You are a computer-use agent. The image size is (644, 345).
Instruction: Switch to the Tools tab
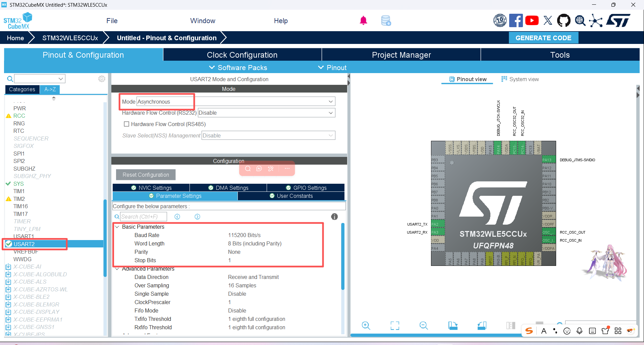tap(560, 55)
